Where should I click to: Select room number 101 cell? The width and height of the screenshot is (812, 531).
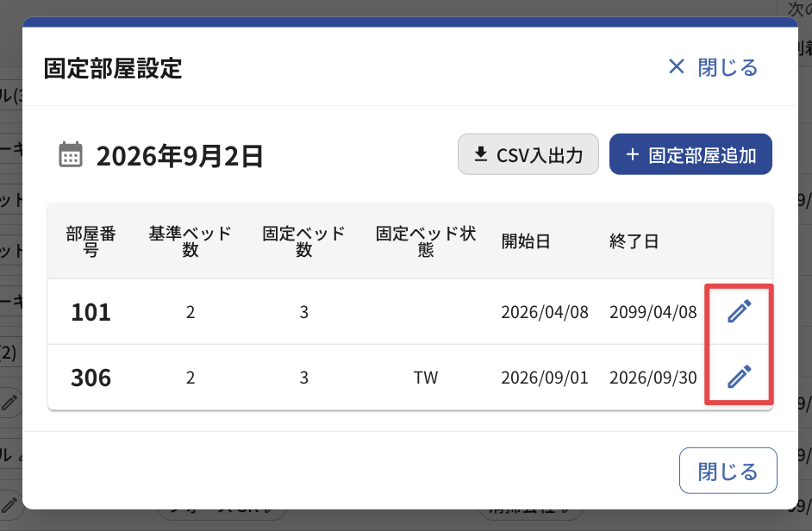coord(91,312)
